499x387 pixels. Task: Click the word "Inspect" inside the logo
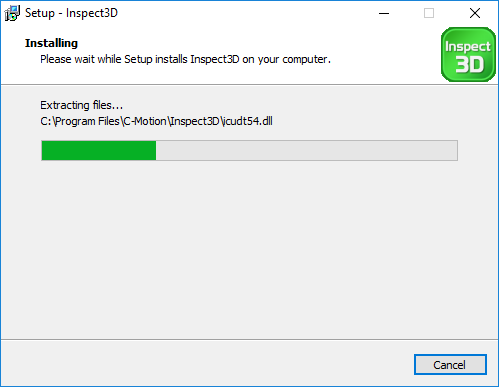click(x=468, y=47)
